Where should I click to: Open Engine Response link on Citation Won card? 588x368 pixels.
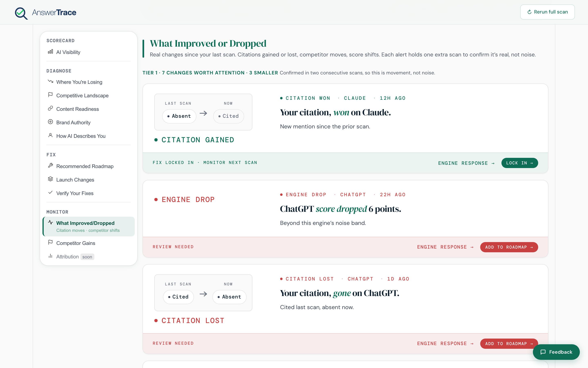pyautogui.click(x=466, y=163)
